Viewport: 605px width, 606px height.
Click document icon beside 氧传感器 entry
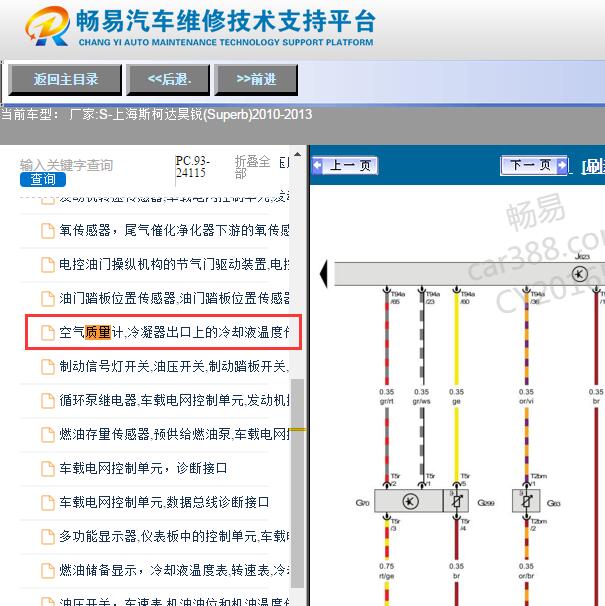48,231
